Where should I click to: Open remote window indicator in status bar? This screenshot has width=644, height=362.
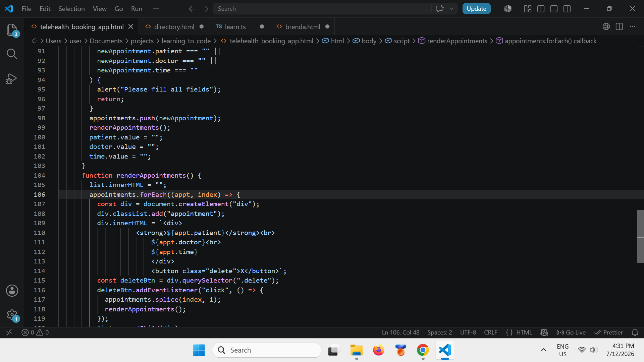(x=9, y=332)
